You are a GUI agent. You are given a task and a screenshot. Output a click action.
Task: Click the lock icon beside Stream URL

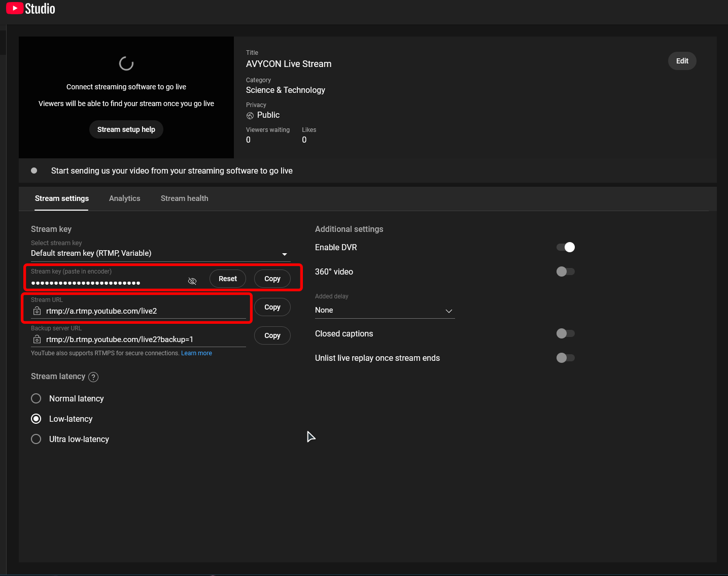click(37, 311)
